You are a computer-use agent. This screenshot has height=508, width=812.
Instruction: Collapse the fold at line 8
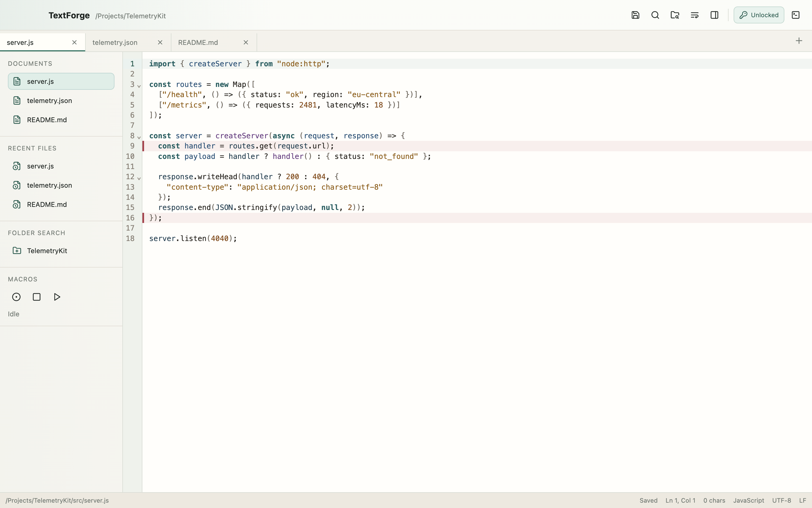tap(139, 137)
